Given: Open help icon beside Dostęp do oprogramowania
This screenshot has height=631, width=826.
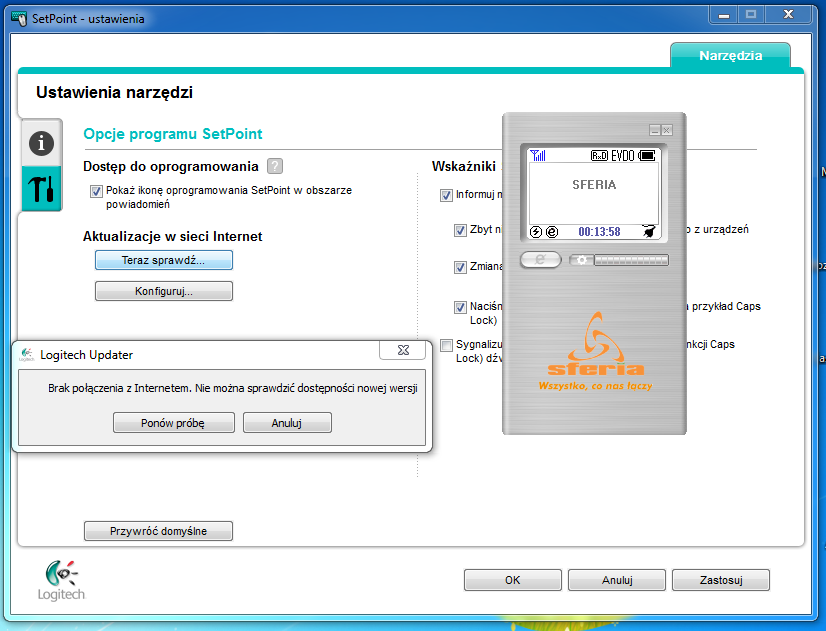Looking at the screenshot, I should click(275, 166).
